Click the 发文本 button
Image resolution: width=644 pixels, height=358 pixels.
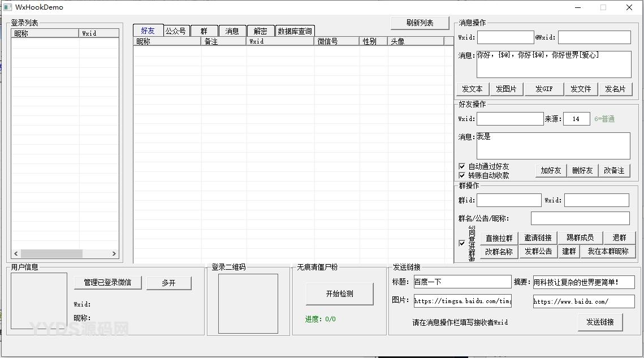click(472, 89)
